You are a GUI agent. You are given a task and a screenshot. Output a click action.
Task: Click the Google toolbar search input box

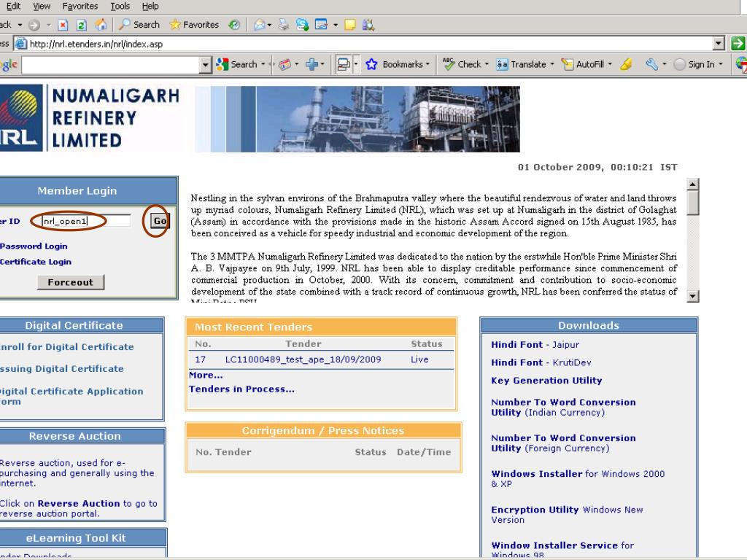111,65
